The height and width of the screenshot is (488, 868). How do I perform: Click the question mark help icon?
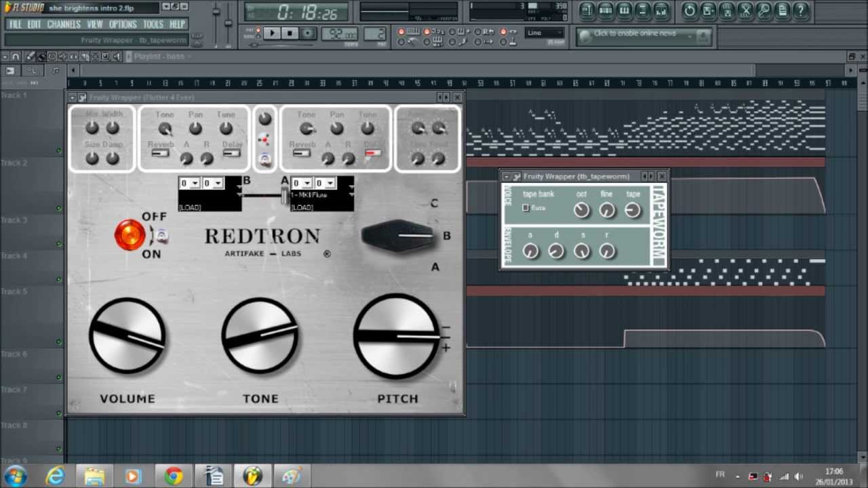coord(801,10)
